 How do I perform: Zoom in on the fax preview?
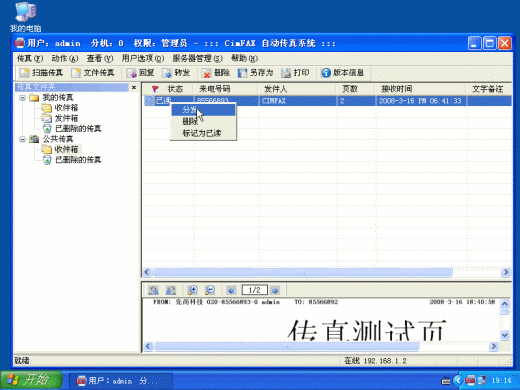coord(193,290)
